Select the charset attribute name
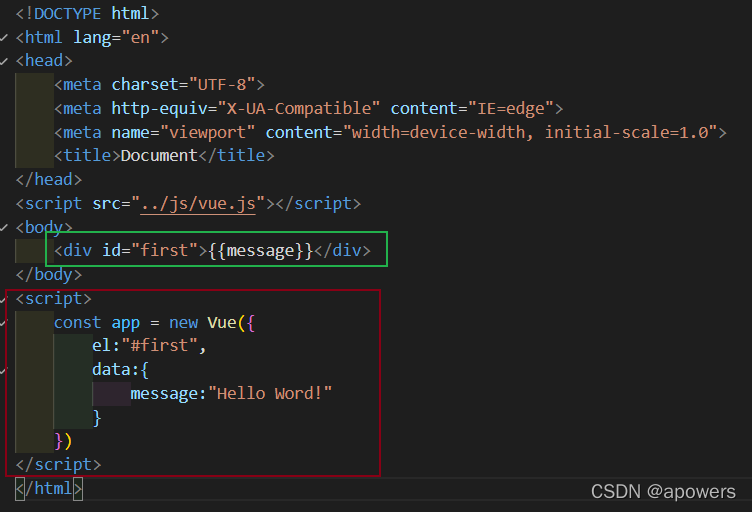 pos(145,85)
